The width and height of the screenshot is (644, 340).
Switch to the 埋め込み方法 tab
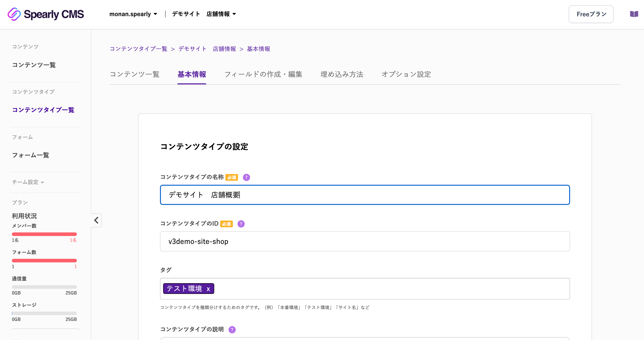[342, 74]
